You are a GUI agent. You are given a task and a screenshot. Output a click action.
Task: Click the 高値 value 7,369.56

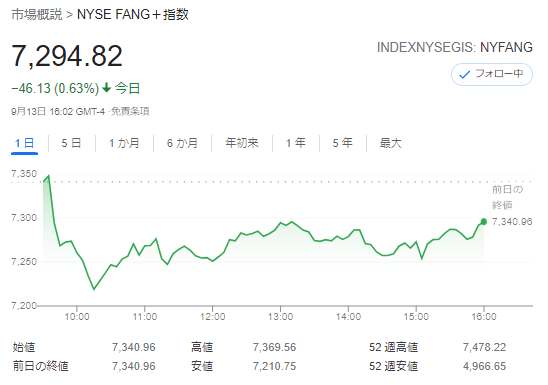click(x=274, y=347)
